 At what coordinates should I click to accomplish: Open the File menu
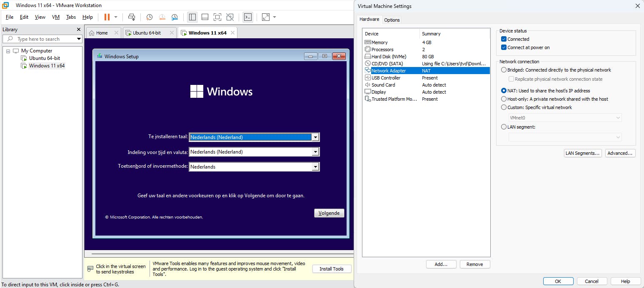(x=10, y=17)
